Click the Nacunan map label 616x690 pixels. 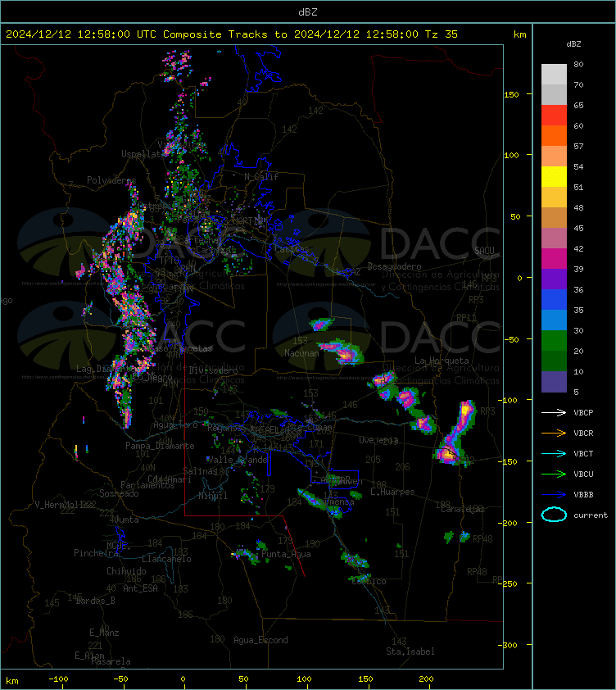pyautogui.click(x=301, y=353)
